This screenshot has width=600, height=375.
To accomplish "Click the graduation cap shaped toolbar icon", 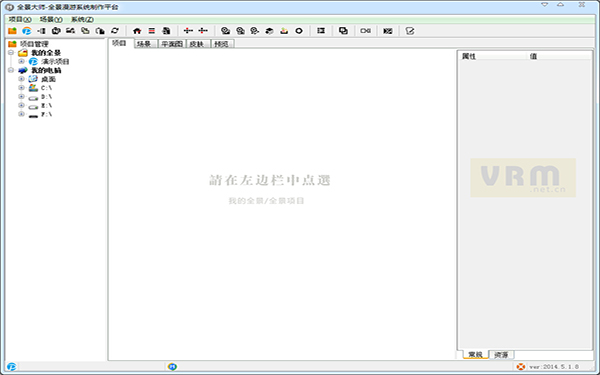I will pos(269,31).
